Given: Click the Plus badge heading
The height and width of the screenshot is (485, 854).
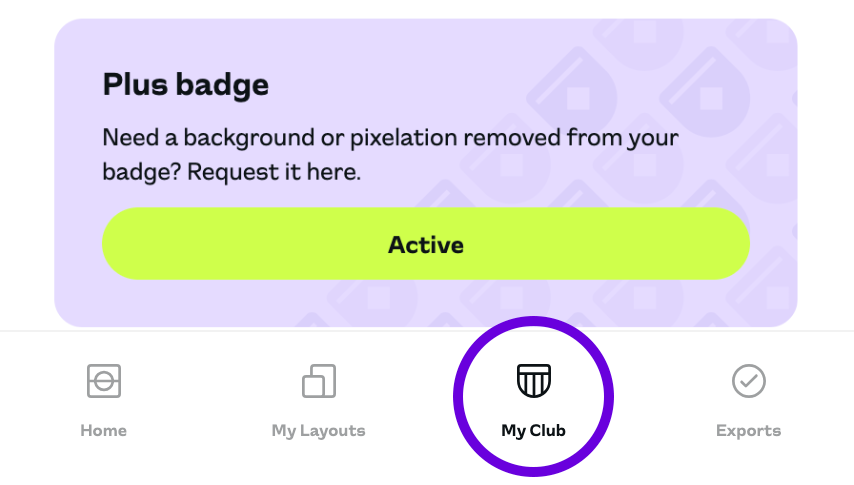Looking at the screenshot, I should (186, 85).
